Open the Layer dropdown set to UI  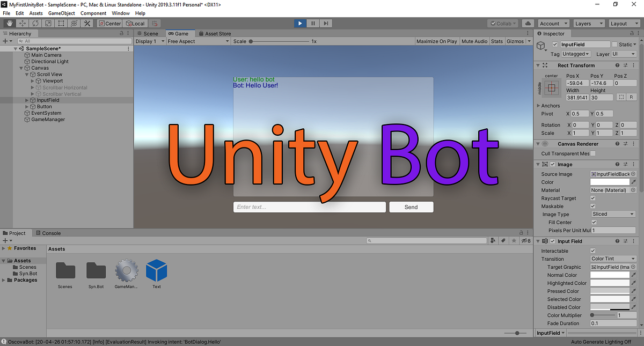point(623,54)
